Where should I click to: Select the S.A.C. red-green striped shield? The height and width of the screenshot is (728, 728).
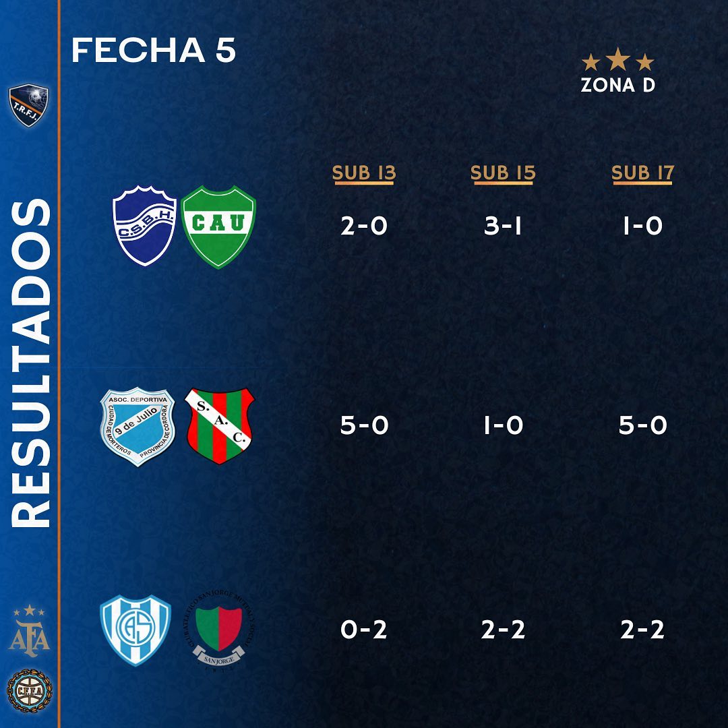coord(220,426)
